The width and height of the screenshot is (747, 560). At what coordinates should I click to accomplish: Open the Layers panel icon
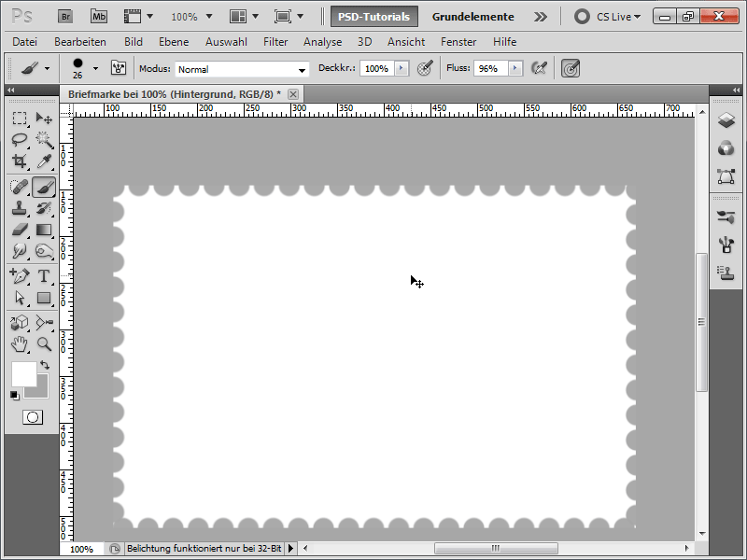tap(726, 120)
